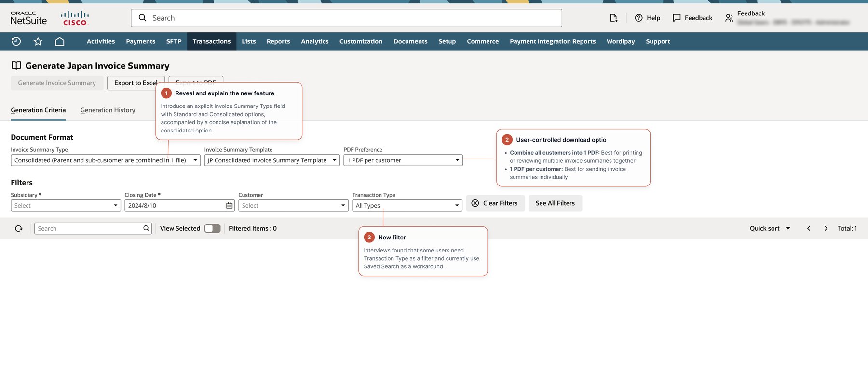Click the Generate Invoice Summary button
This screenshot has height=371, width=868.
tap(57, 83)
